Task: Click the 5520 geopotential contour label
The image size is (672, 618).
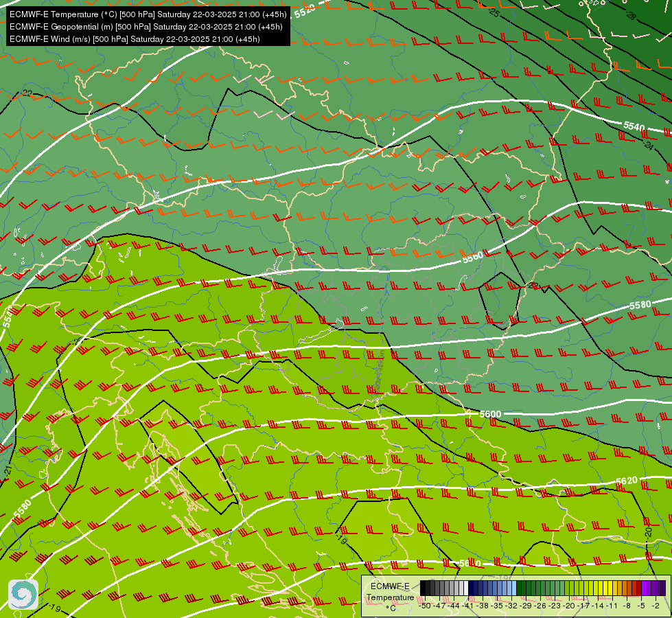Action: click(x=305, y=11)
